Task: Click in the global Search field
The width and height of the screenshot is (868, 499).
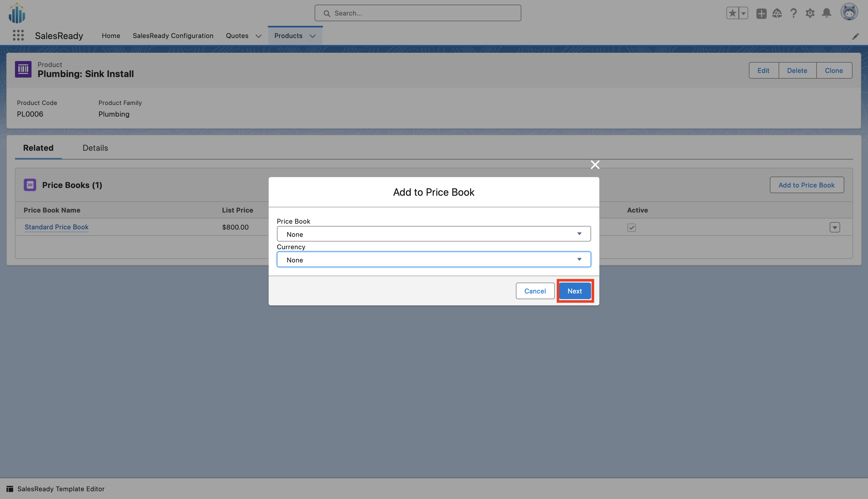Action: coord(418,13)
